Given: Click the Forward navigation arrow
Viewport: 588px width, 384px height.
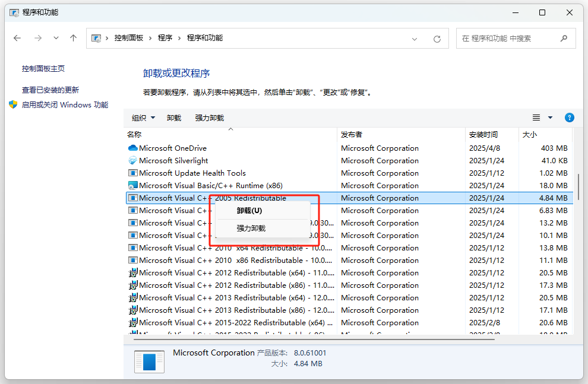Looking at the screenshot, I should [x=38, y=38].
